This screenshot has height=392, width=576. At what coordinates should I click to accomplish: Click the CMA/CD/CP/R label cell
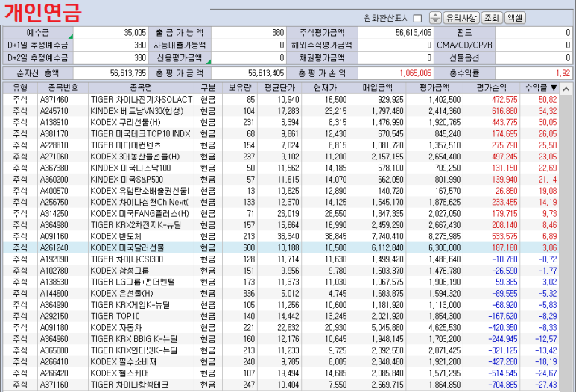tap(464, 45)
